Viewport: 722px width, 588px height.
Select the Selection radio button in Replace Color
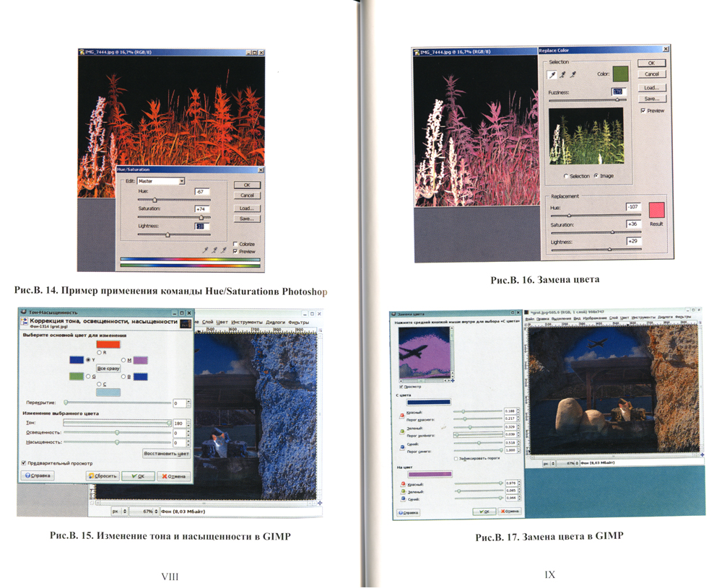pyautogui.click(x=566, y=176)
